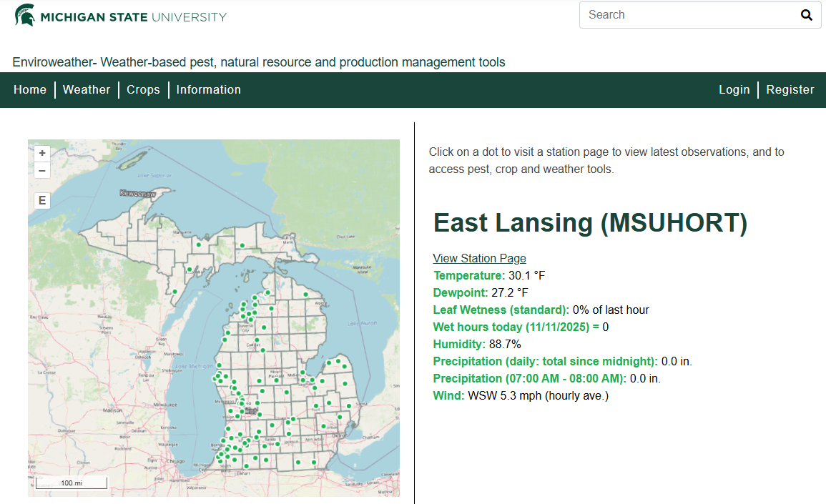The width and height of the screenshot is (826, 504).
Task: Click the Login link
Action: [x=734, y=89]
